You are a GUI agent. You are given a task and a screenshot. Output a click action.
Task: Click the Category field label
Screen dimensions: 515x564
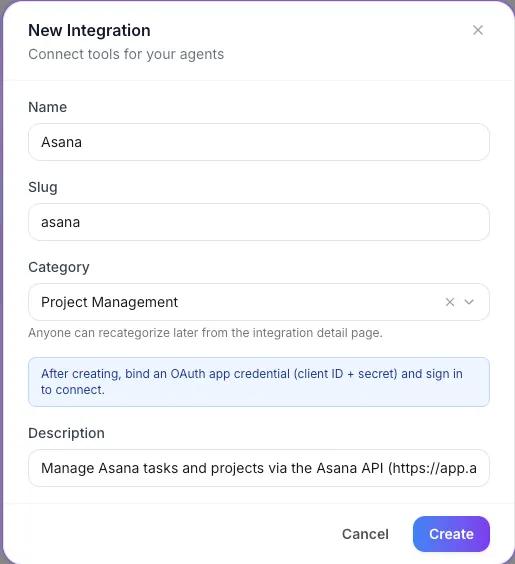[59, 268]
